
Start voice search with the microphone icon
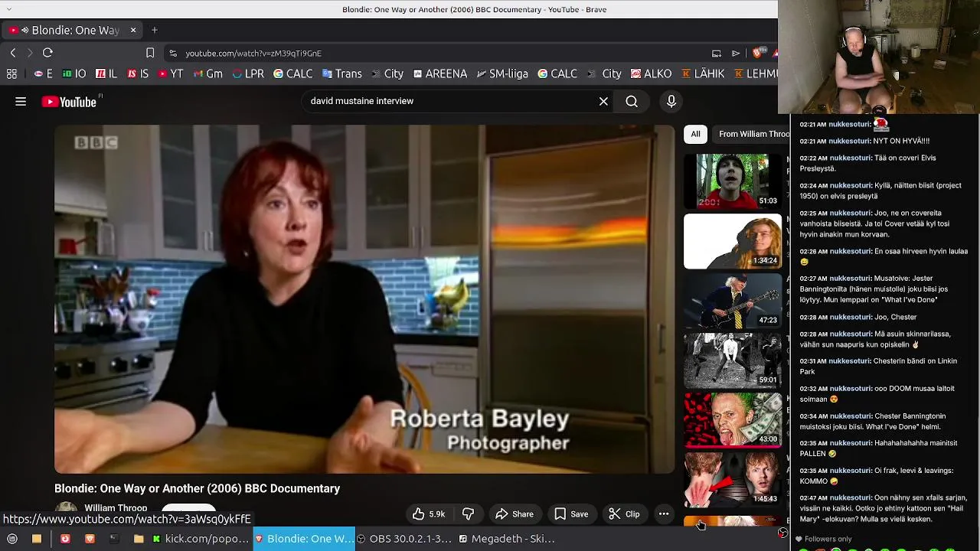coord(671,101)
